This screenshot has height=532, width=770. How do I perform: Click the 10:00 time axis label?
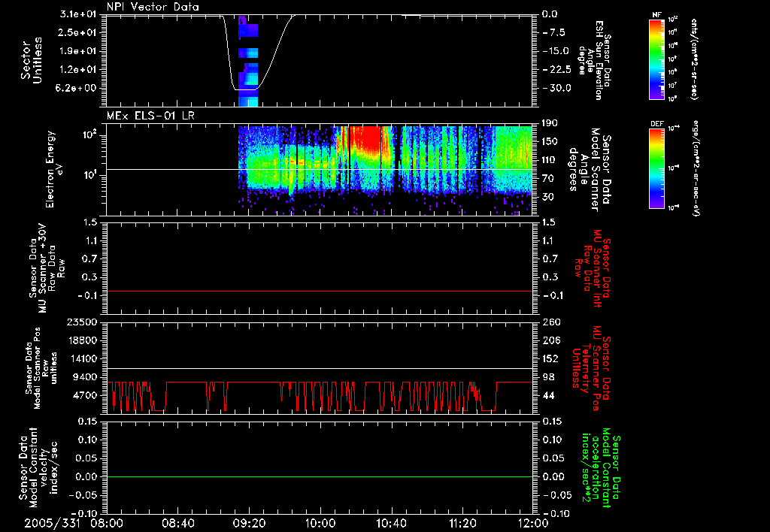point(320,523)
